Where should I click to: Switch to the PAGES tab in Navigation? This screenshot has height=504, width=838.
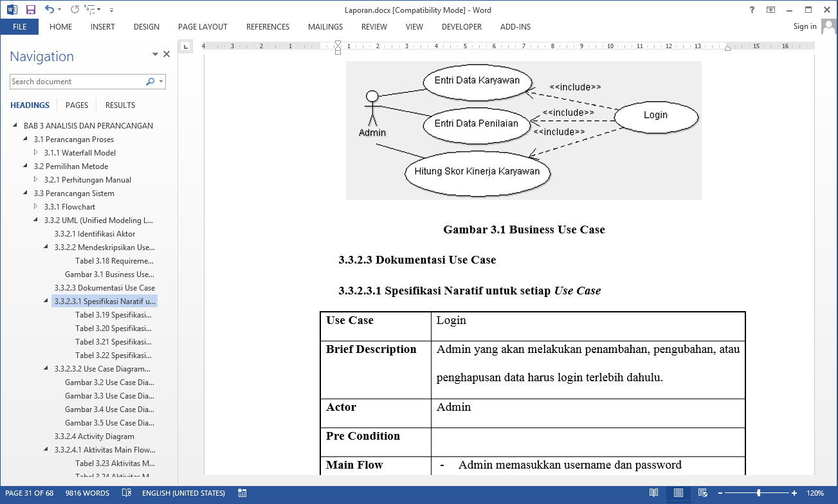(x=77, y=105)
